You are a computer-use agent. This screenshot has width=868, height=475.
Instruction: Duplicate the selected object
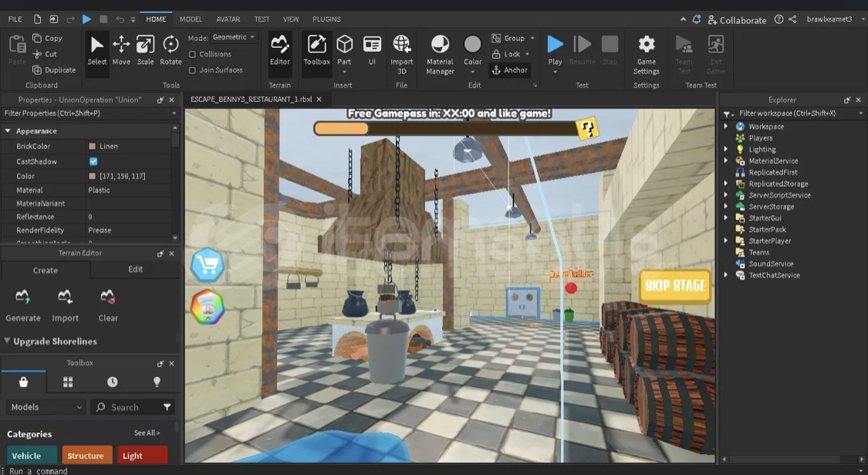54,70
